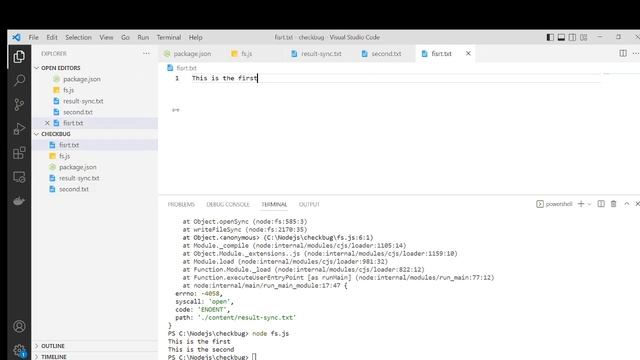Place cursor in line 1 editor text
The width and height of the screenshot is (640, 360).
(x=224, y=78)
